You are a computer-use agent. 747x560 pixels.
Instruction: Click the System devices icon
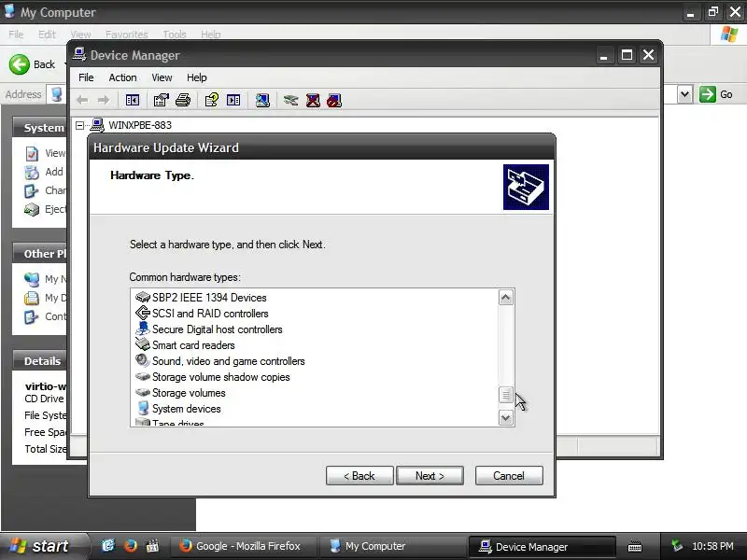(x=143, y=408)
